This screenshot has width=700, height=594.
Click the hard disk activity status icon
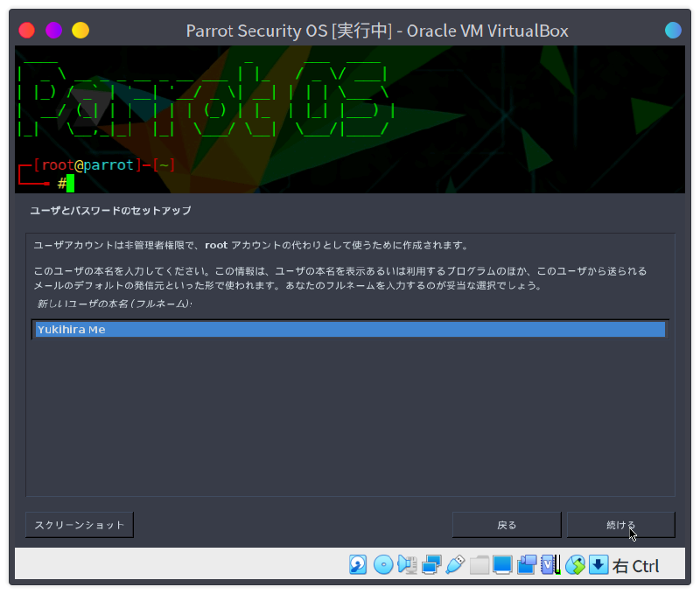click(x=358, y=564)
